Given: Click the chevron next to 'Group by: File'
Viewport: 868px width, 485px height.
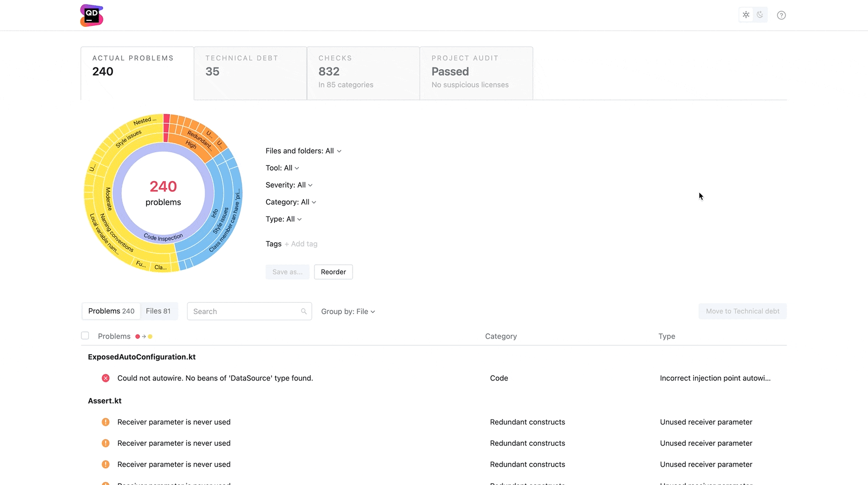Looking at the screenshot, I should (x=372, y=311).
